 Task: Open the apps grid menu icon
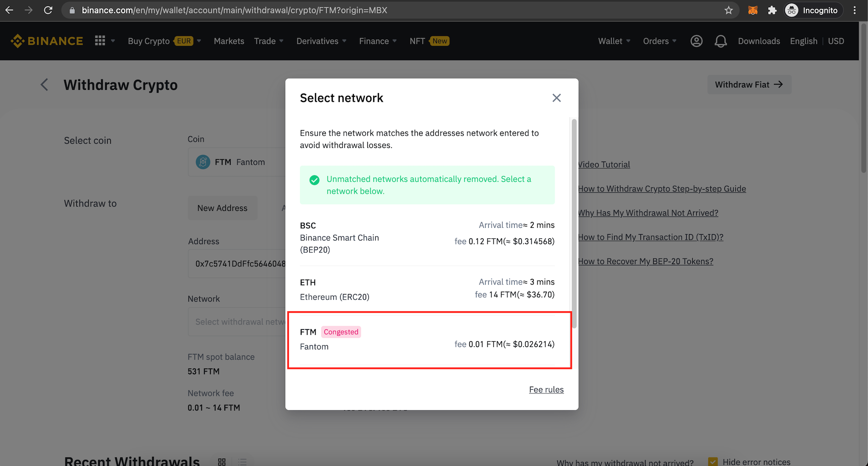pyautogui.click(x=100, y=41)
